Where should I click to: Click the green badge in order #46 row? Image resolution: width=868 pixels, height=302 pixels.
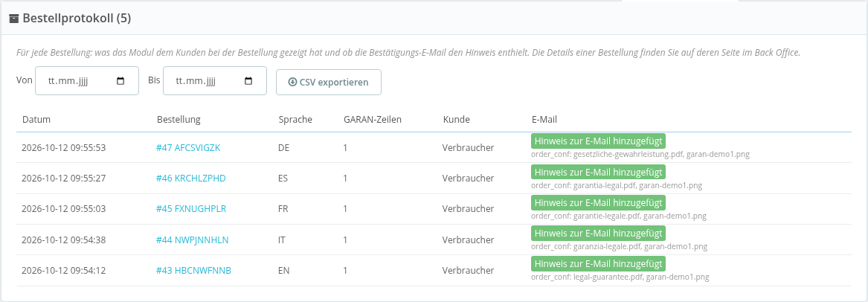[599, 172]
